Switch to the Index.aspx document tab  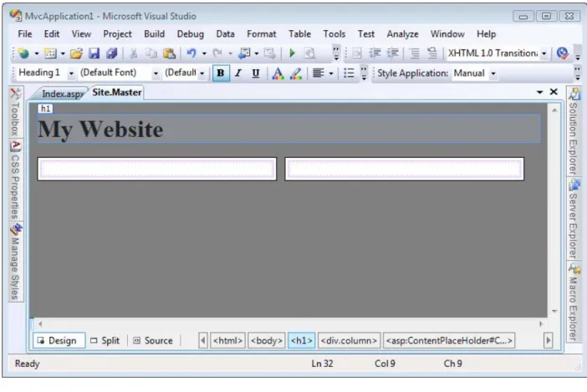(61, 94)
